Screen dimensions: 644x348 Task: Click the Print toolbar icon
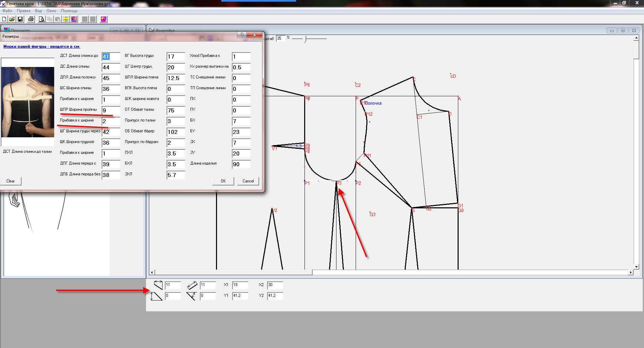point(31,19)
